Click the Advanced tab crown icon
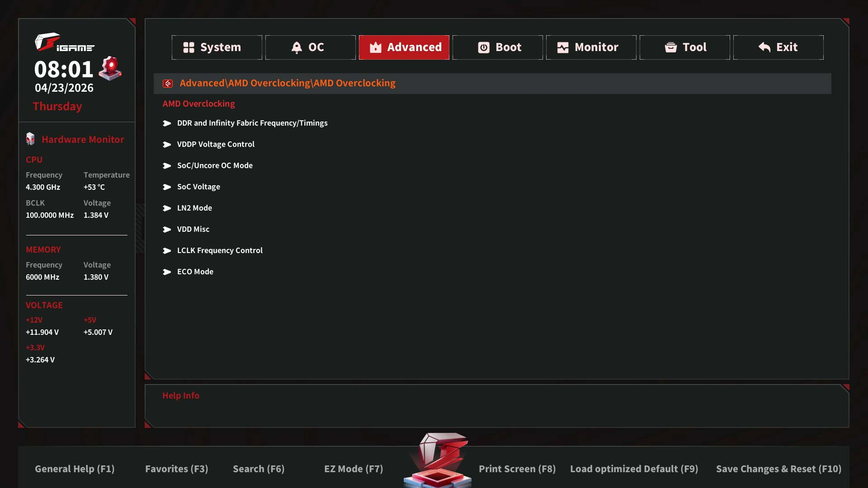 coord(376,47)
